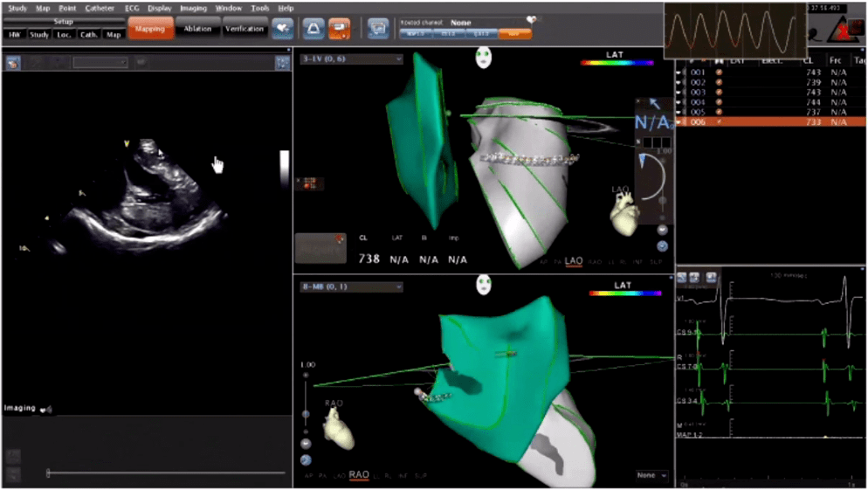Click the head orientation icon in the lower map view
This screenshot has width=868, height=490.
click(482, 286)
